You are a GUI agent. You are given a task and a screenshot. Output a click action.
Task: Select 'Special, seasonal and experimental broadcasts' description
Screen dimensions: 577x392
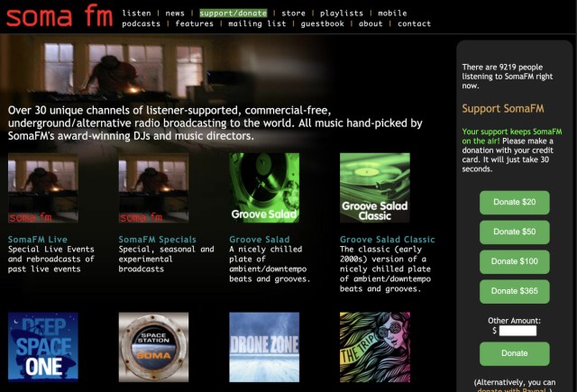(166, 260)
